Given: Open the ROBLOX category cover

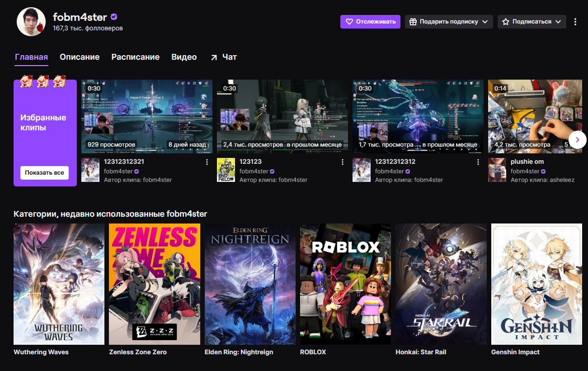Looking at the screenshot, I should coord(346,284).
